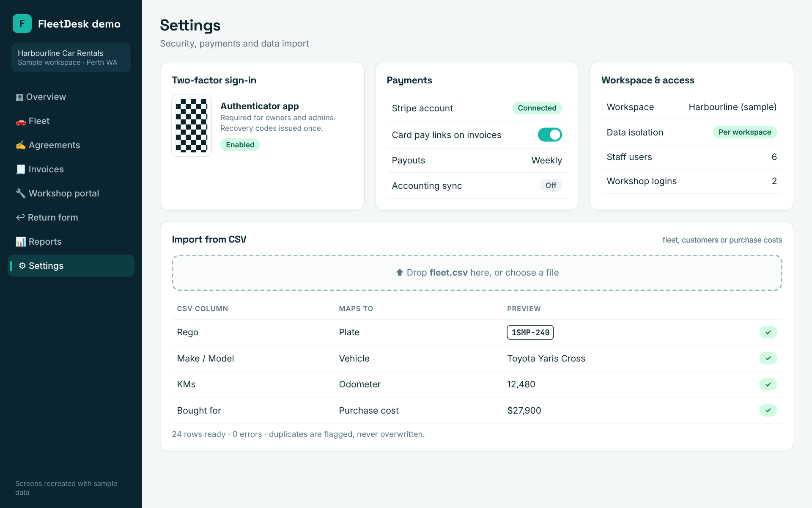Click the Stripe Connected status badge
812x508 pixels.
[537, 108]
